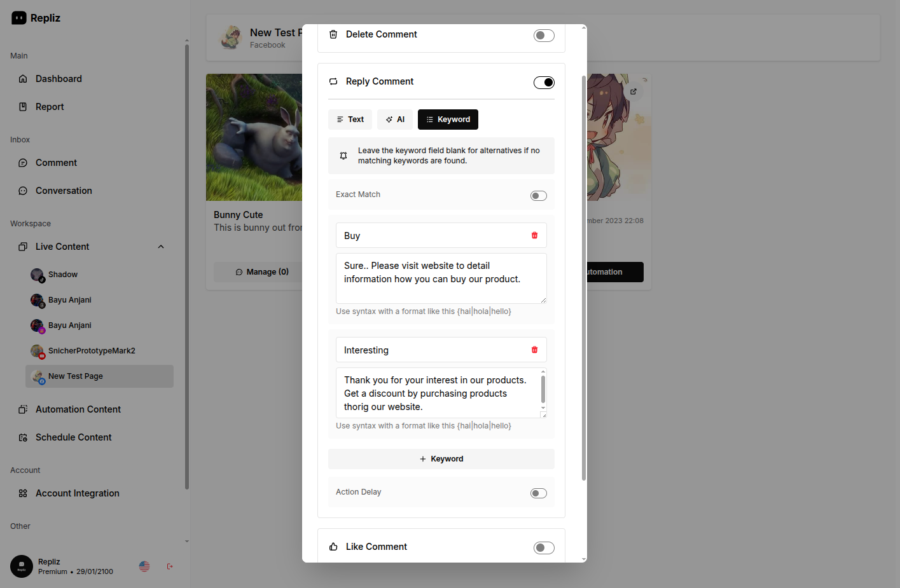The height and width of the screenshot is (588, 900).
Task: Click the reply icon beside Reply Comment
Action: coord(333,81)
